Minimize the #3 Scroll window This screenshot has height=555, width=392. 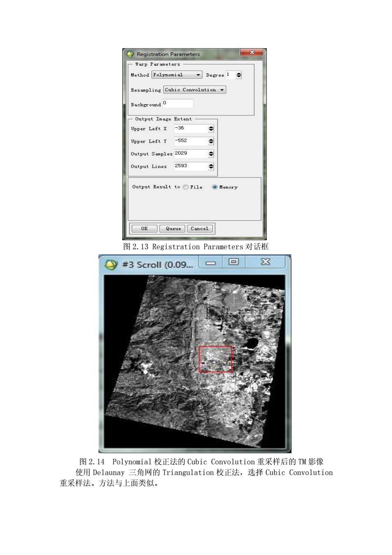click(211, 262)
